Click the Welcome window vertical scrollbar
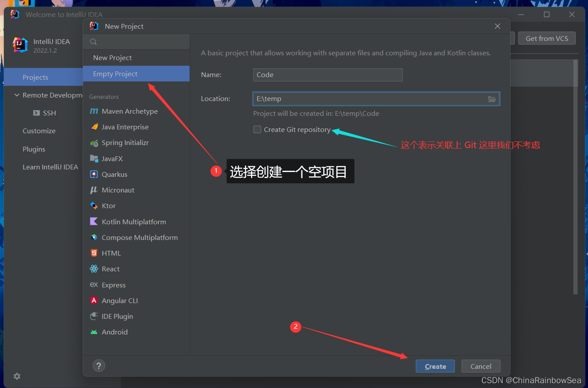This screenshot has width=588, height=388. pyautogui.click(x=575, y=176)
